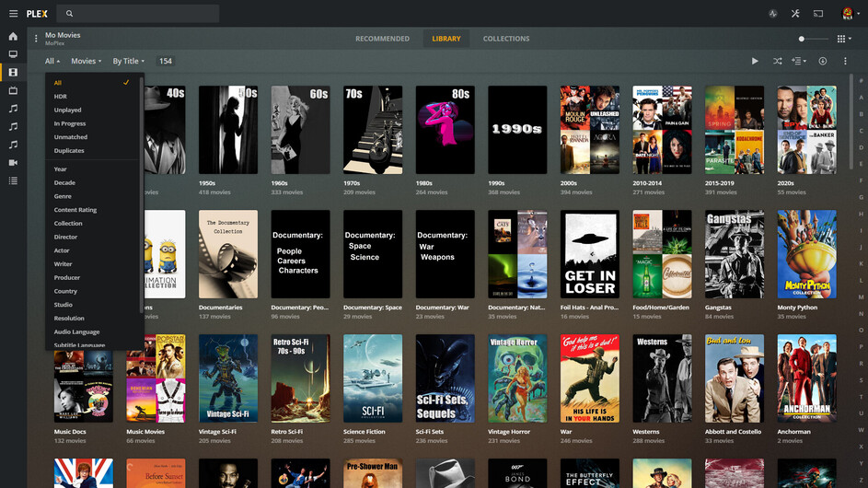
Task: Open the Home sidebar icon
Action: (x=13, y=37)
